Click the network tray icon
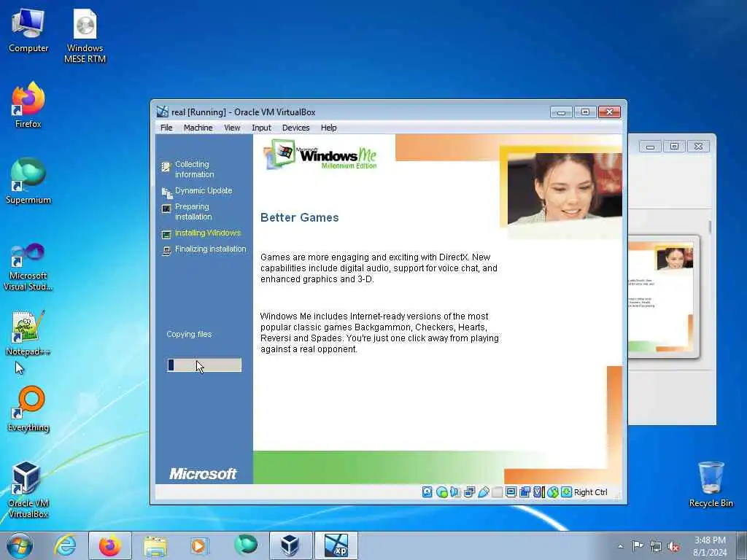 (656, 546)
